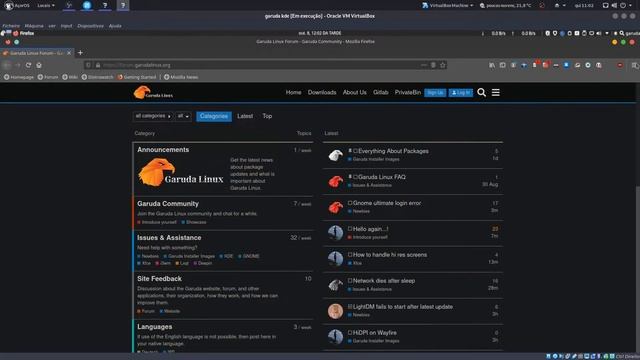Expand the 'all' tags dropdown
This screenshot has width=640, height=360.
pos(183,116)
